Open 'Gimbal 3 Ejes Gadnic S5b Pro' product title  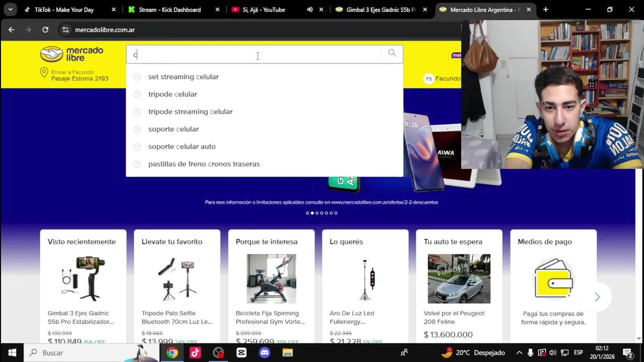81,317
